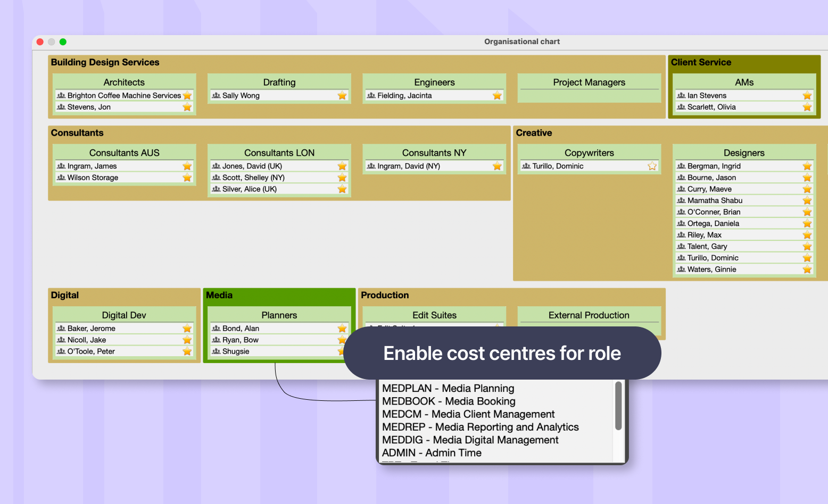
Task: Toggle star for Baker, Jerome
Action: click(x=187, y=329)
